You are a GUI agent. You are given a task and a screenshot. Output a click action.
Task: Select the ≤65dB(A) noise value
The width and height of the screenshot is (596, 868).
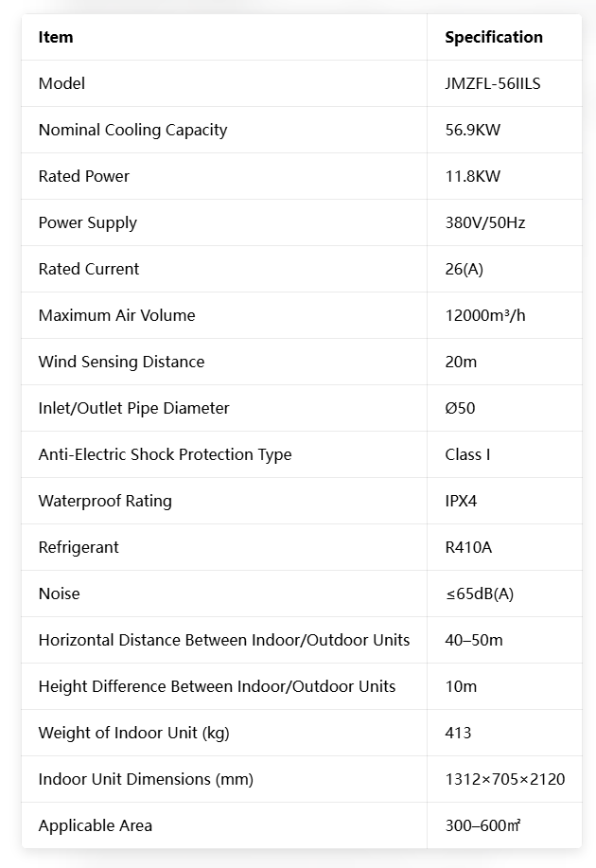pyautogui.click(x=480, y=593)
